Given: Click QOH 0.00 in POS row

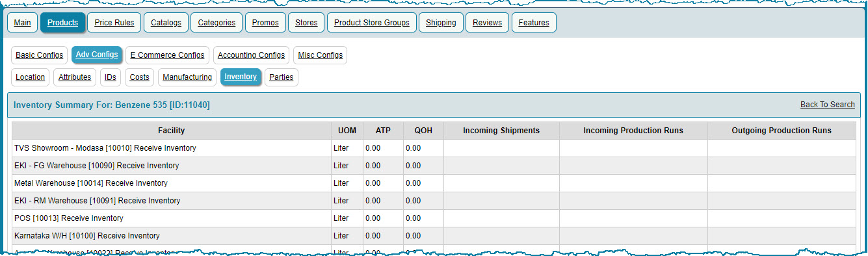Looking at the screenshot, I should pyautogui.click(x=413, y=218).
